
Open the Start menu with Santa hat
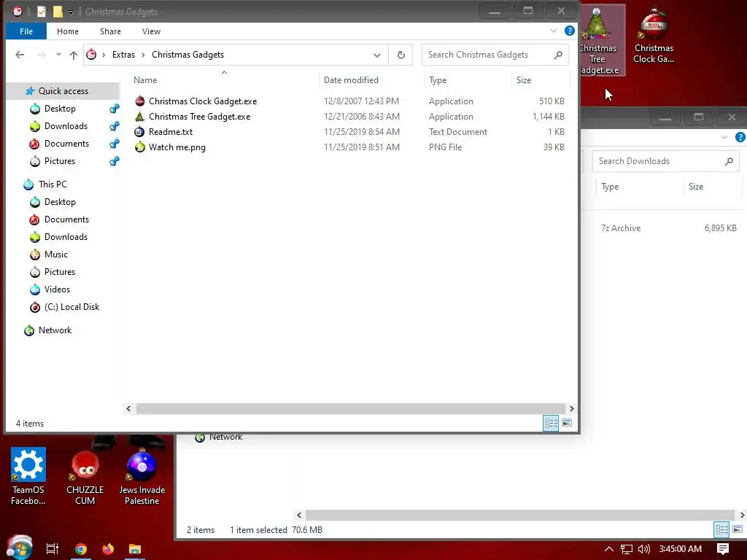(x=18, y=547)
